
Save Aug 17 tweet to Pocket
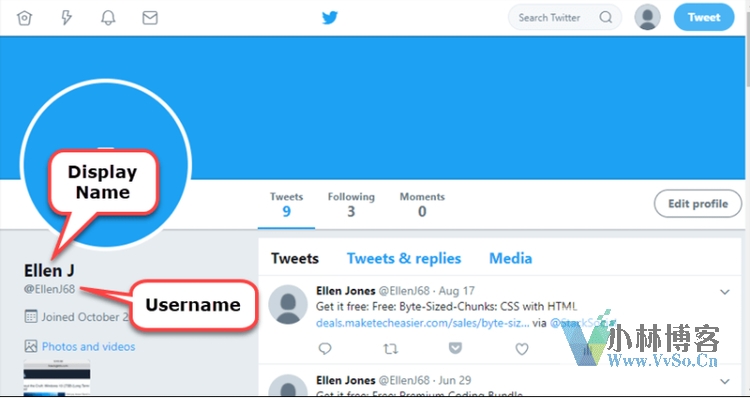pyautogui.click(x=455, y=348)
